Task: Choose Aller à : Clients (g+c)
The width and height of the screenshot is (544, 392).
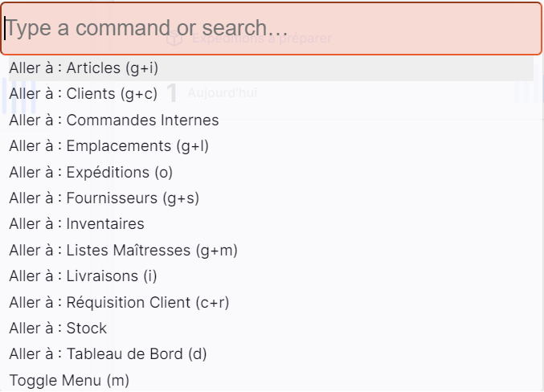Action: pos(272,94)
